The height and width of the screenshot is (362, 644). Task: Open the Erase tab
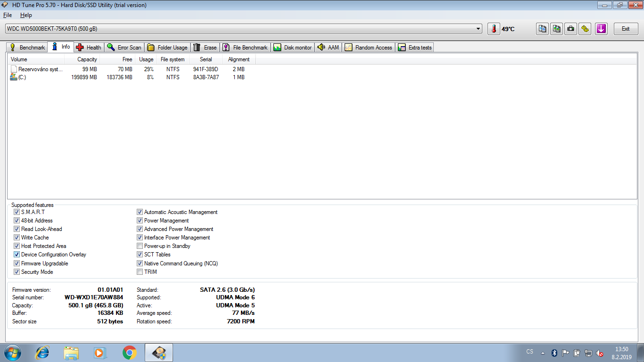tap(205, 48)
